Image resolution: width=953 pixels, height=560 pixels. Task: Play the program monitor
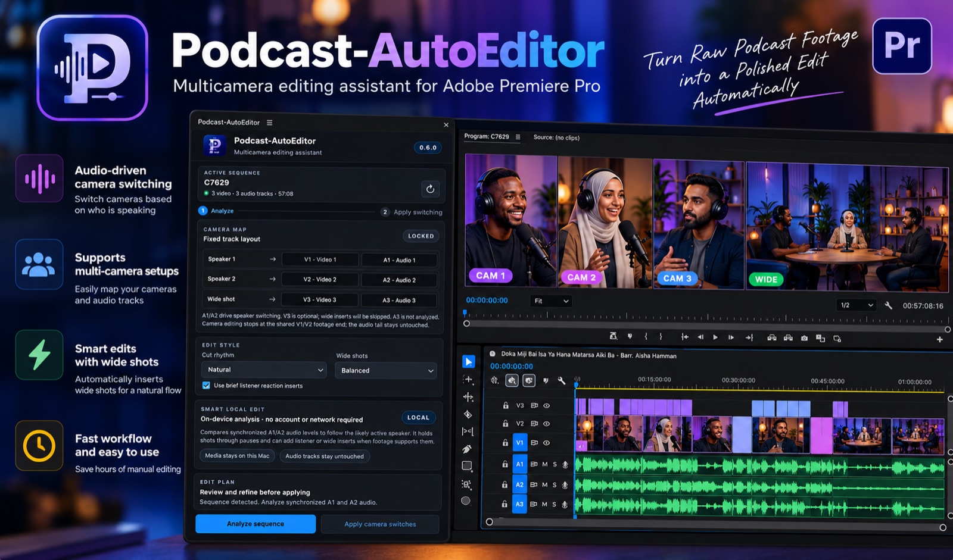715,337
